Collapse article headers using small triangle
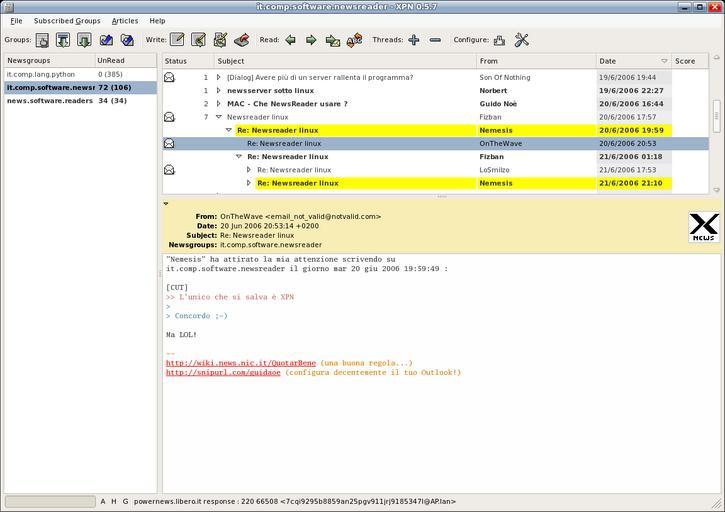 point(167,204)
